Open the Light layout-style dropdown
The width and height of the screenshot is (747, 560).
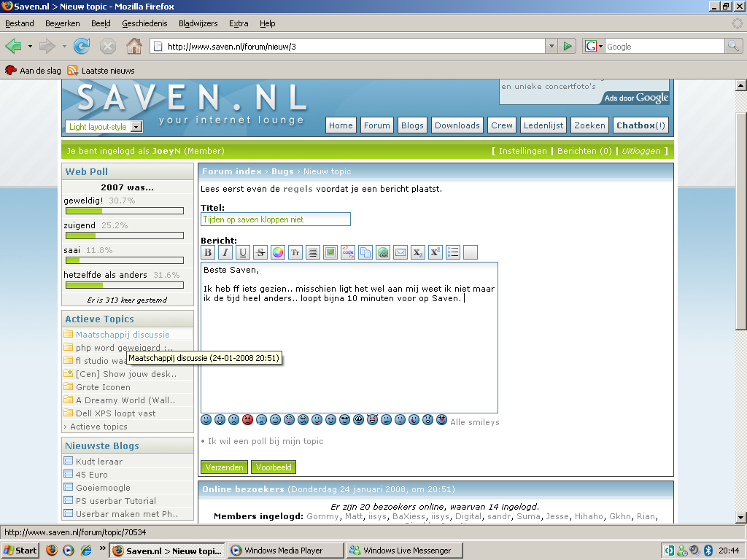pos(136,127)
